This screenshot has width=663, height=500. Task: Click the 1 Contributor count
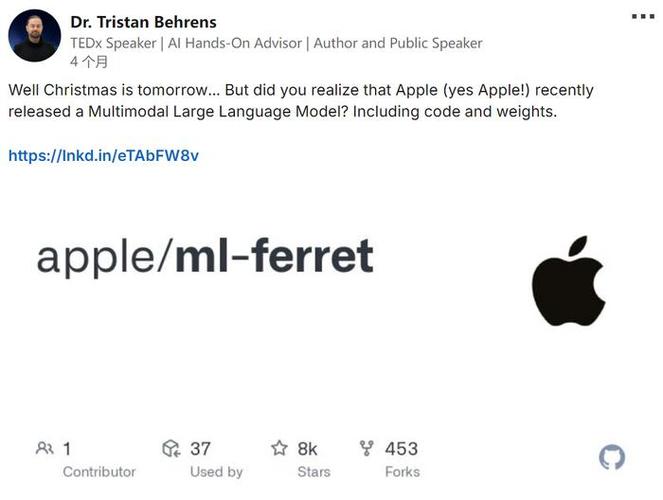point(67,449)
